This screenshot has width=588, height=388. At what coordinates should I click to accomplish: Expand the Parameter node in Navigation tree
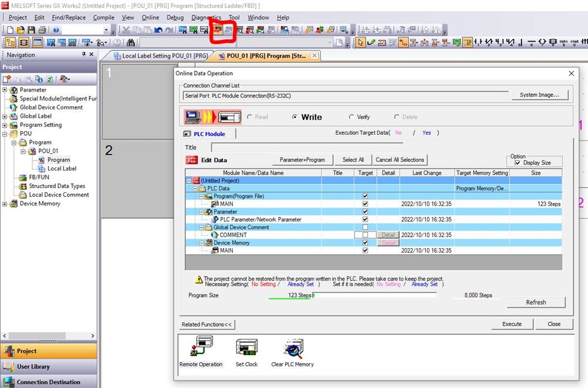pyautogui.click(x=5, y=90)
